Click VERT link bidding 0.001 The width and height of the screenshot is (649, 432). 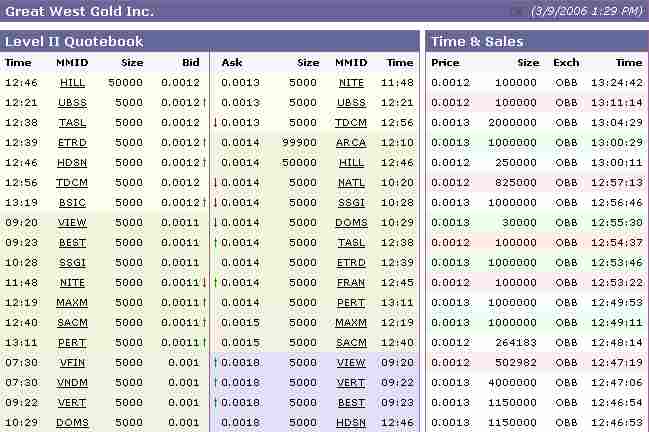pos(72,403)
